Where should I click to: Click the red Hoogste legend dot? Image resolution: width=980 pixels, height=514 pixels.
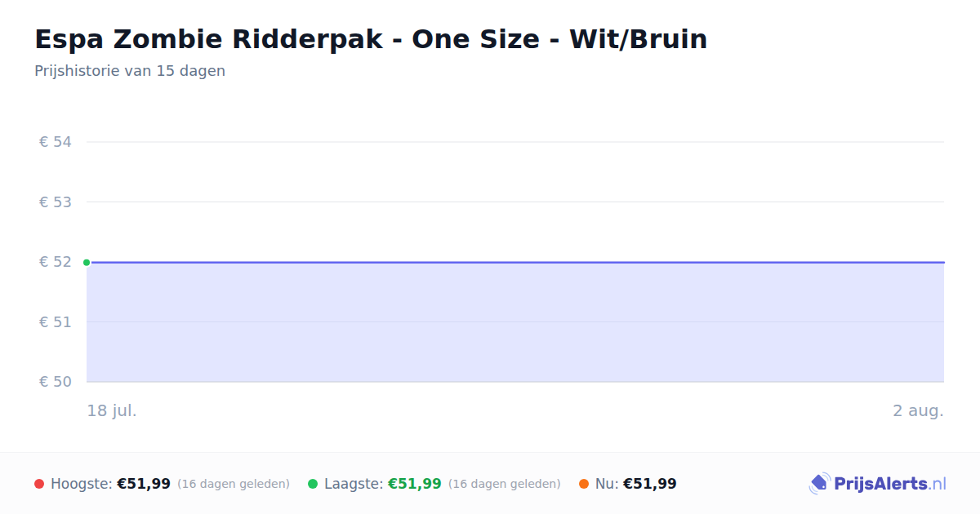click(x=39, y=484)
